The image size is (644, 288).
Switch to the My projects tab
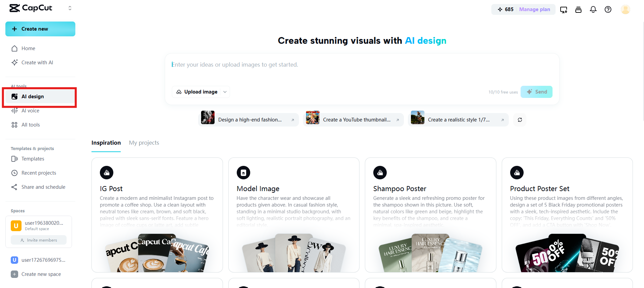click(144, 143)
